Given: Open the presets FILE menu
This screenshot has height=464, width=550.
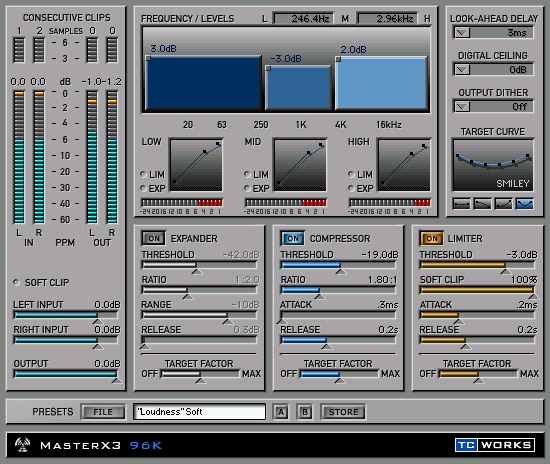Looking at the screenshot, I should (103, 412).
